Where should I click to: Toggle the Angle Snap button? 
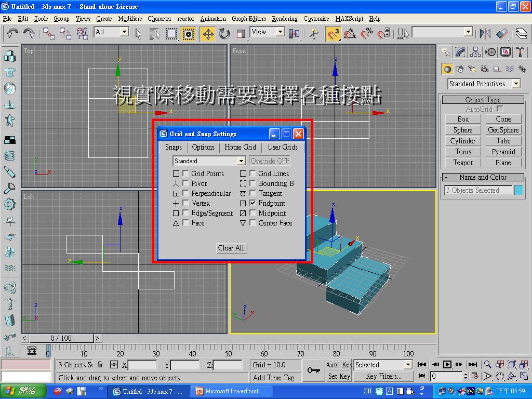350,34
